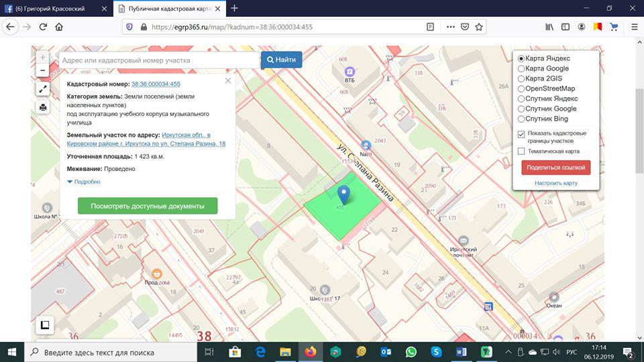Screen dimensions: 644x362
Task: Select Спутник Google layer
Action: (x=521, y=109)
